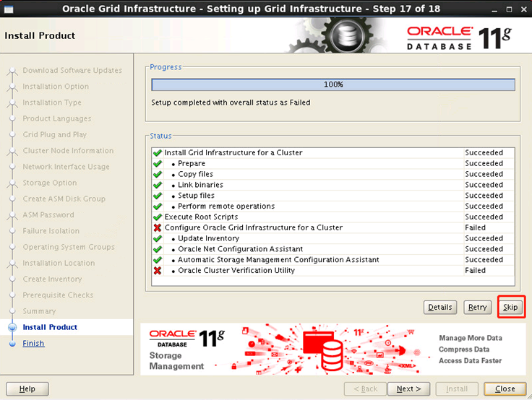Select row 'Oracle Cluster Verification Utility'
532x400 pixels.
point(333,271)
